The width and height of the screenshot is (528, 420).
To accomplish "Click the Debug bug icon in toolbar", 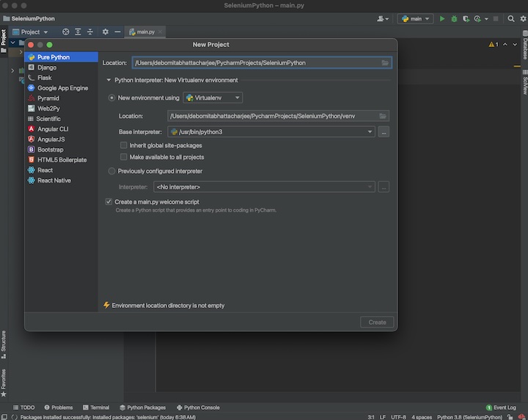I will pyautogui.click(x=454, y=18).
